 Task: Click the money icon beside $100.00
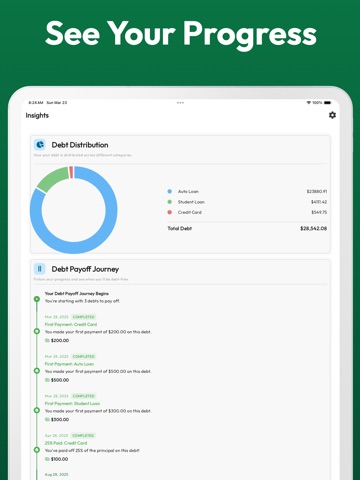click(47, 459)
